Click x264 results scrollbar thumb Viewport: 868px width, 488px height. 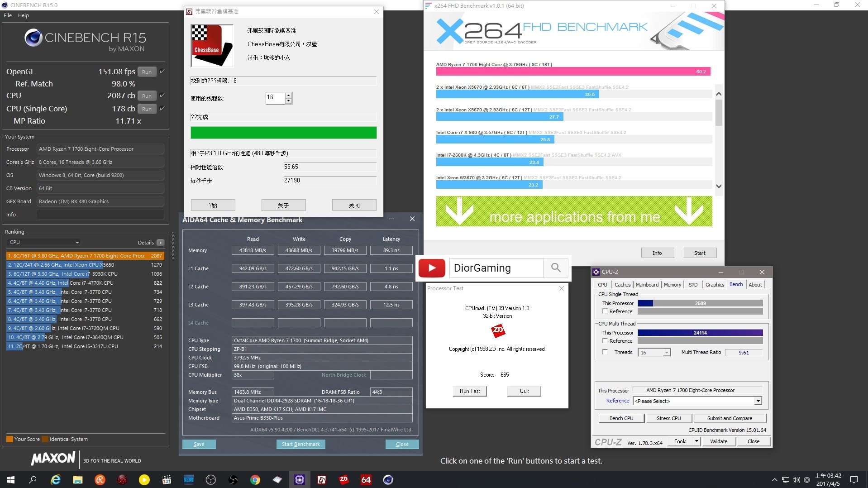(x=719, y=113)
